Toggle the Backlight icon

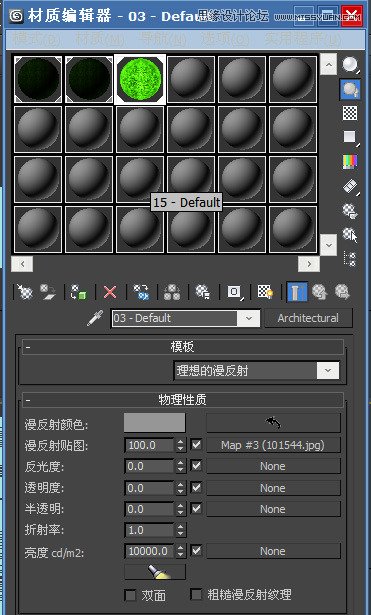click(350, 89)
